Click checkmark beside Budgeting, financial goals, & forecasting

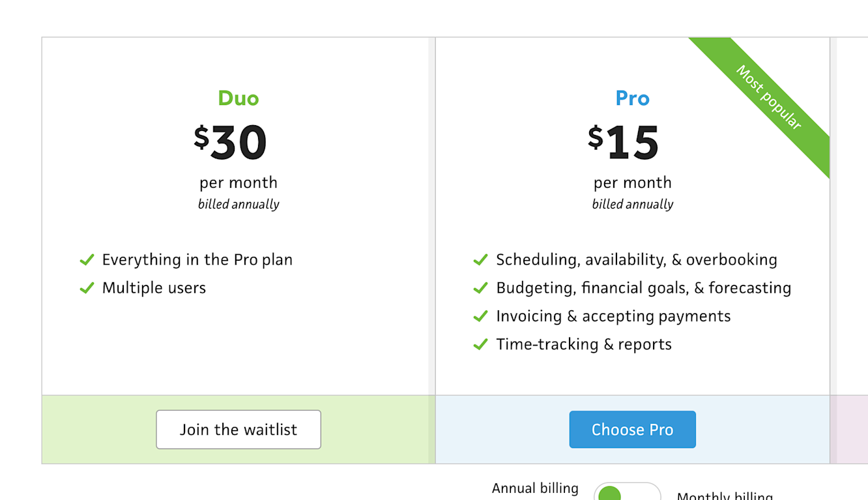coord(480,288)
